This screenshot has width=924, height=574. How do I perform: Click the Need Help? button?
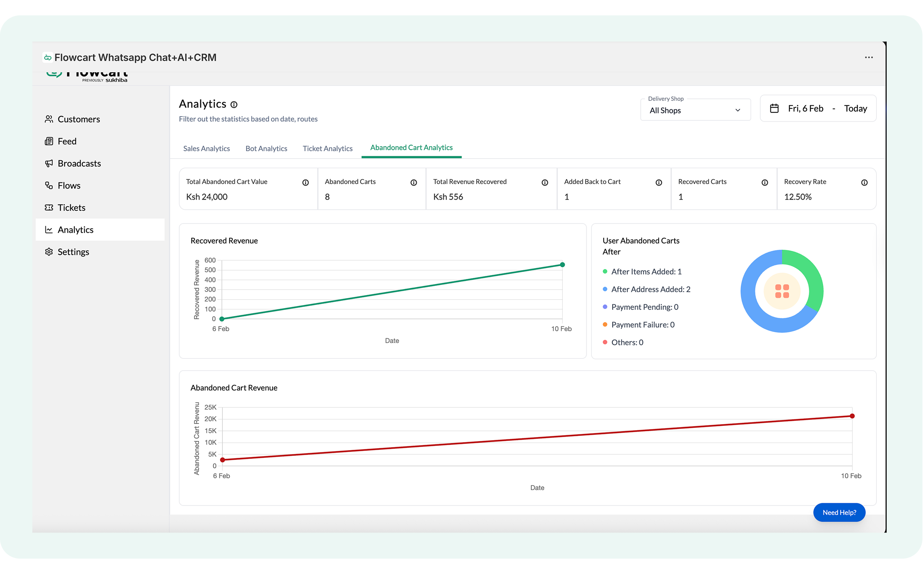click(839, 512)
